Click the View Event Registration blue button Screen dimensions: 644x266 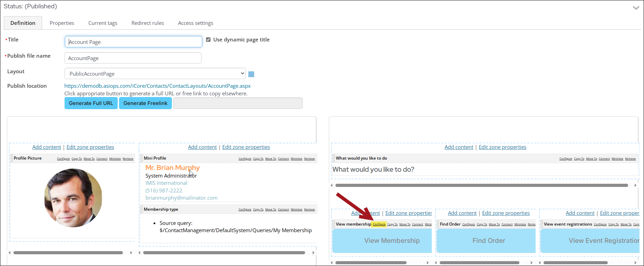[590, 241]
